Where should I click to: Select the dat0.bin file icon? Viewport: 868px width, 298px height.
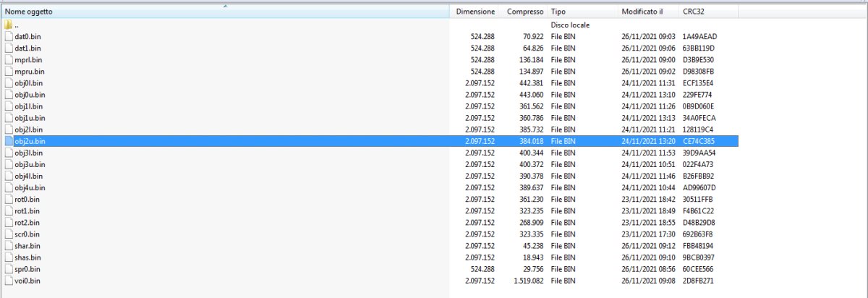tap(8, 36)
